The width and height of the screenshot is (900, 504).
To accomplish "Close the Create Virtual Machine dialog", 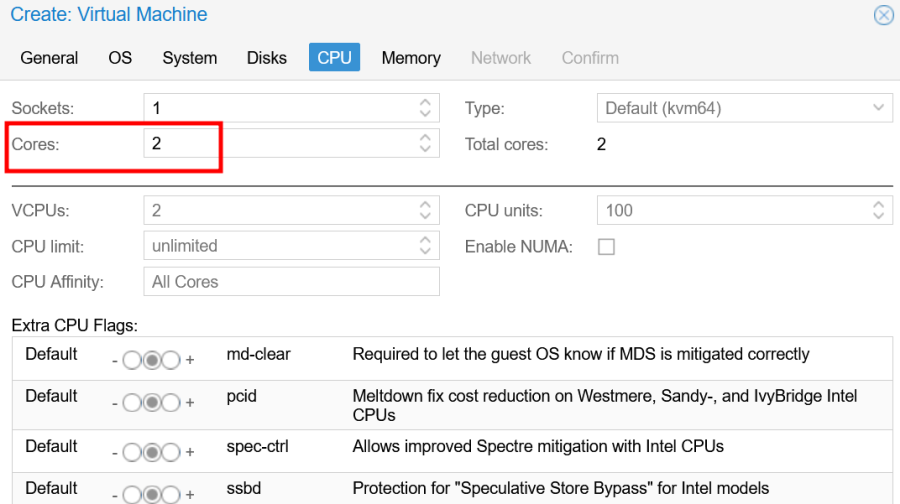I will click(x=883, y=15).
